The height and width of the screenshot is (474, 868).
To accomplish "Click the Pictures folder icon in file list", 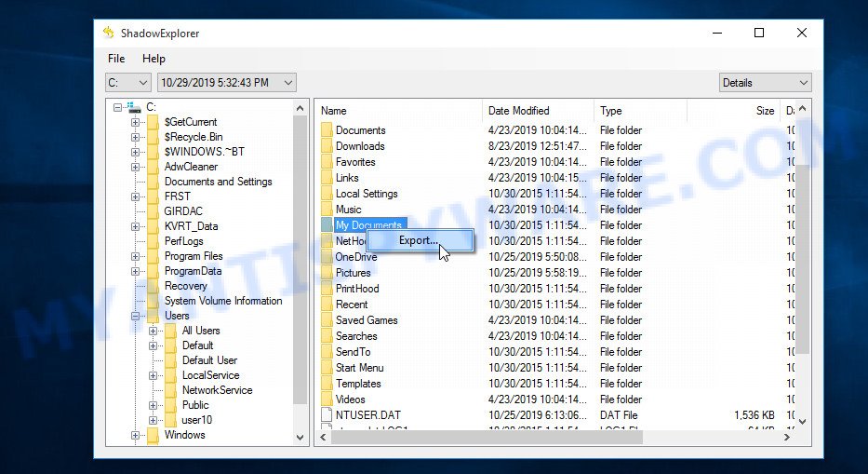I will 327,273.
